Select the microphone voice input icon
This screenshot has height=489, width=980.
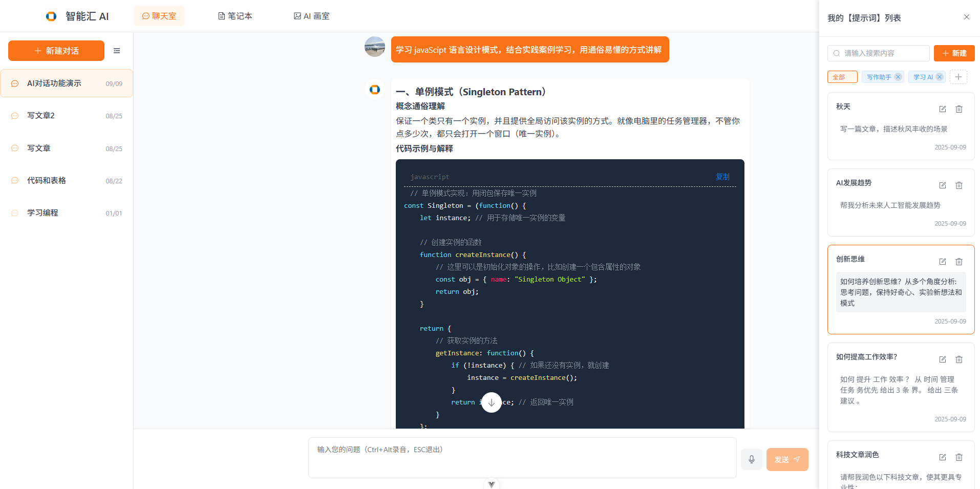(751, 459)
